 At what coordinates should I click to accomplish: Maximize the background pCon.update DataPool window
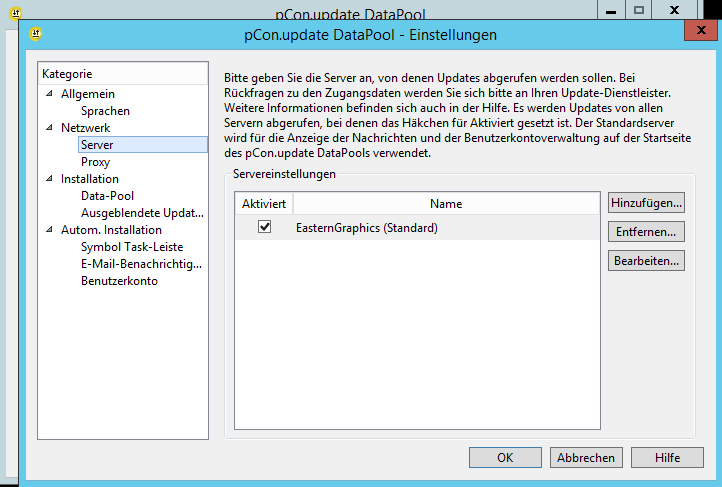click(x=638, y=10)
